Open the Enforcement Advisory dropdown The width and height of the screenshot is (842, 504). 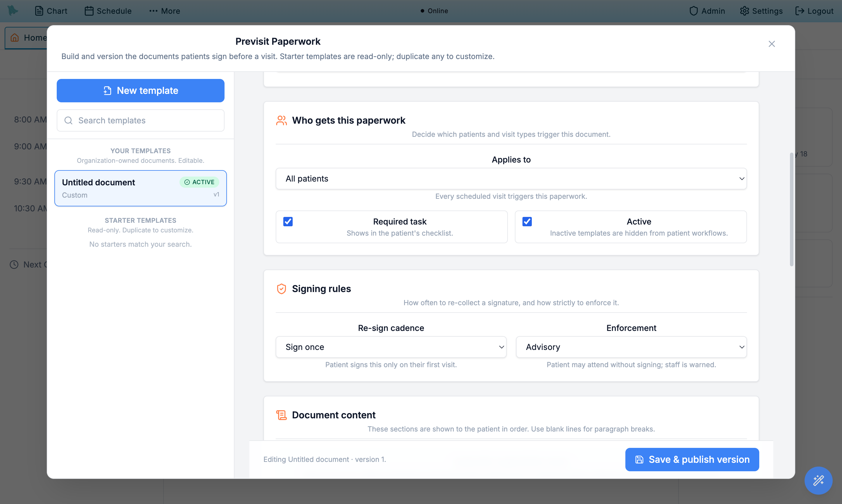tap(631, 347)
